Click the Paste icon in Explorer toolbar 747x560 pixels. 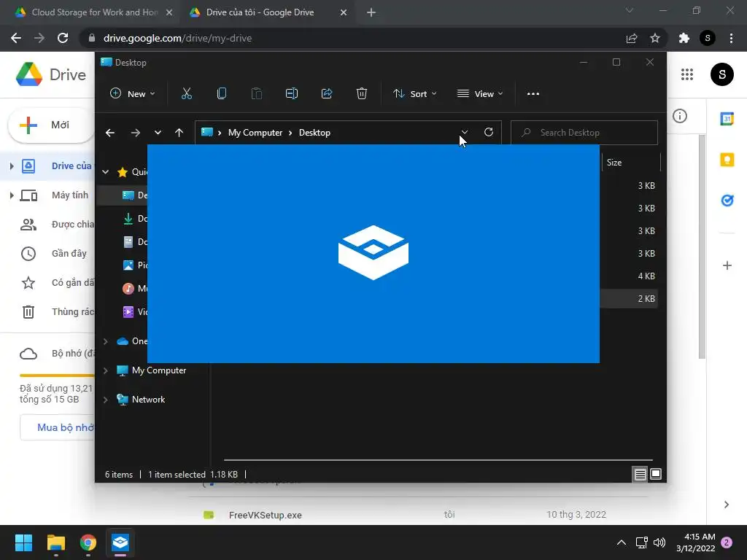(257, 93)
